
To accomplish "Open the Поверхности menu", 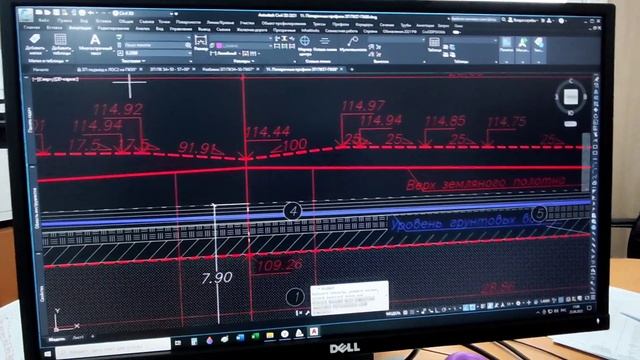I will click(x=188, y=22).
